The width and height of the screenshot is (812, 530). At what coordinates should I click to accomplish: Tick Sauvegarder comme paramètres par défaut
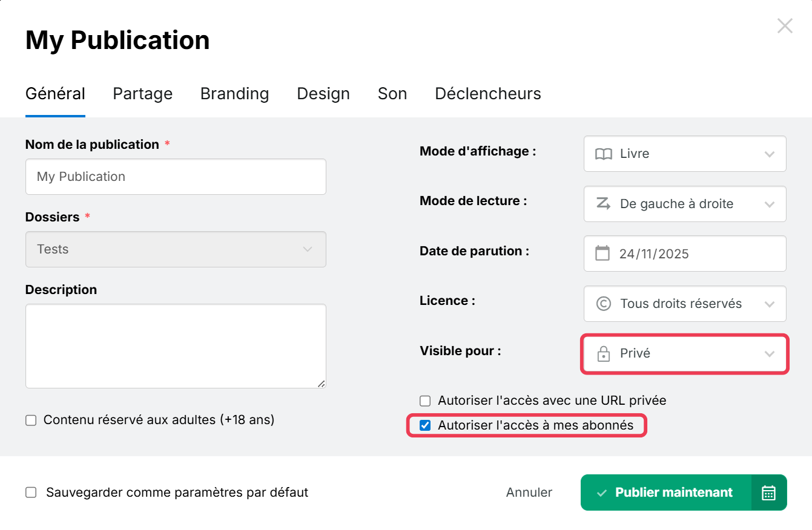point(31,492)
